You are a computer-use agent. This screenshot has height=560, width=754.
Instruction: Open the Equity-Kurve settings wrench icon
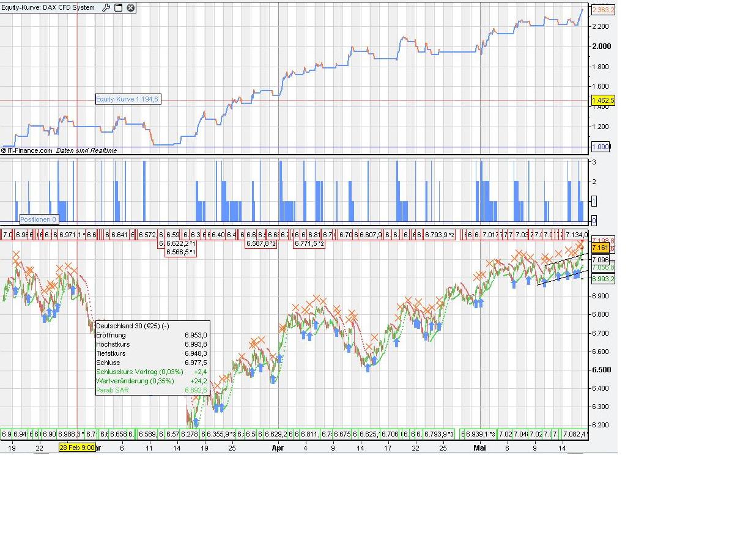coord(106,7)
